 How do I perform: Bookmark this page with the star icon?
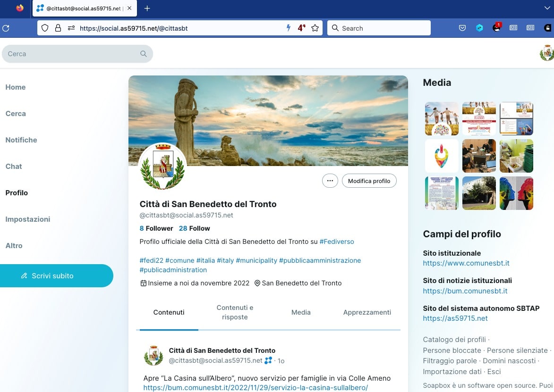[x=315, y=28]
